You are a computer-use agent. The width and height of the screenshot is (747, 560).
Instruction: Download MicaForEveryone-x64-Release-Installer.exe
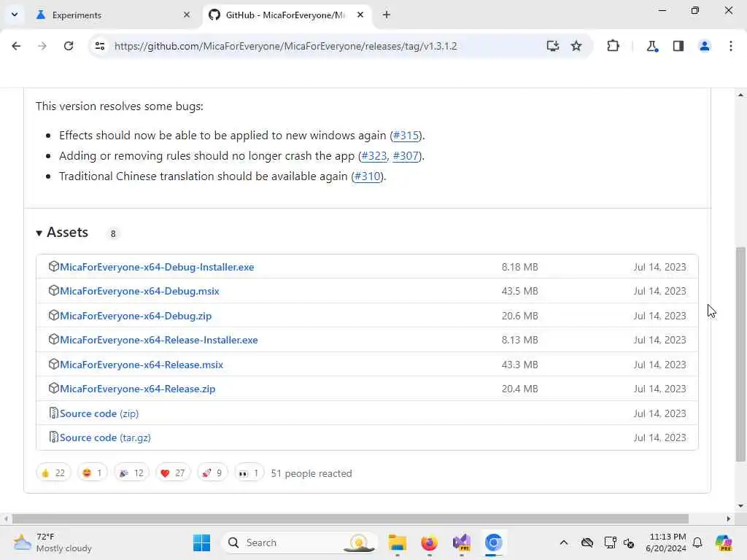click(158, 340)
